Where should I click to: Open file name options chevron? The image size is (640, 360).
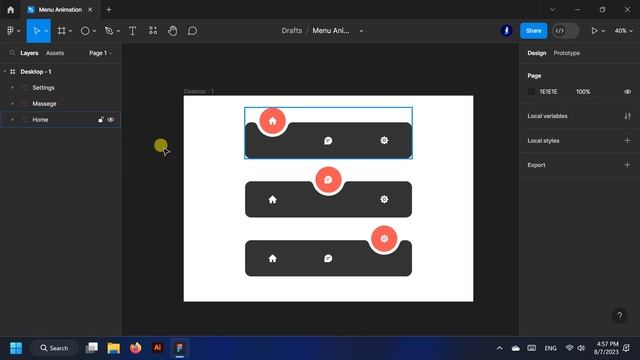click(x=361, y=31)
